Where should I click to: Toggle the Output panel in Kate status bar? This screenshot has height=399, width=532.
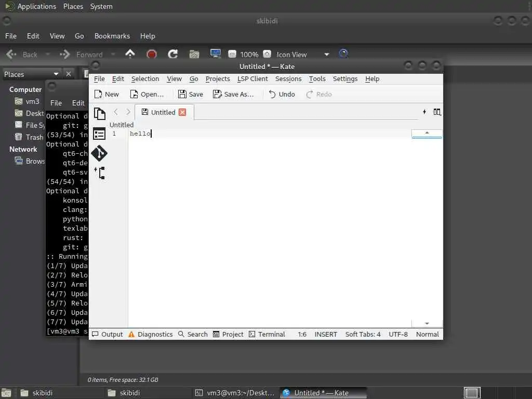click(x=107, y=334)
